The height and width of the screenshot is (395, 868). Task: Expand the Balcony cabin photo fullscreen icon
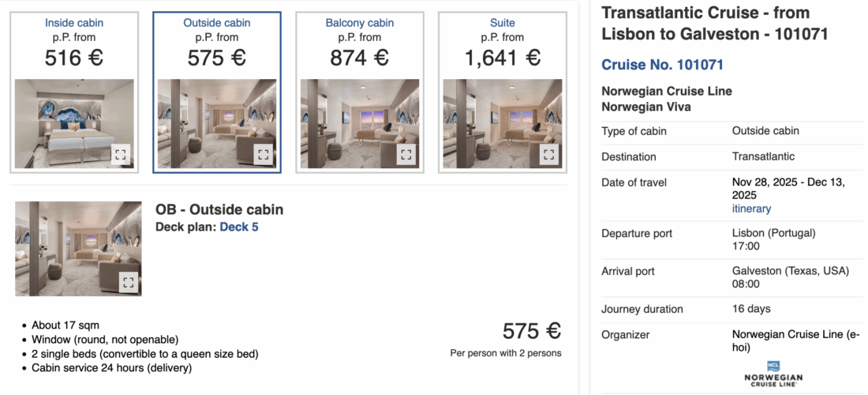[x=406, y=155]
